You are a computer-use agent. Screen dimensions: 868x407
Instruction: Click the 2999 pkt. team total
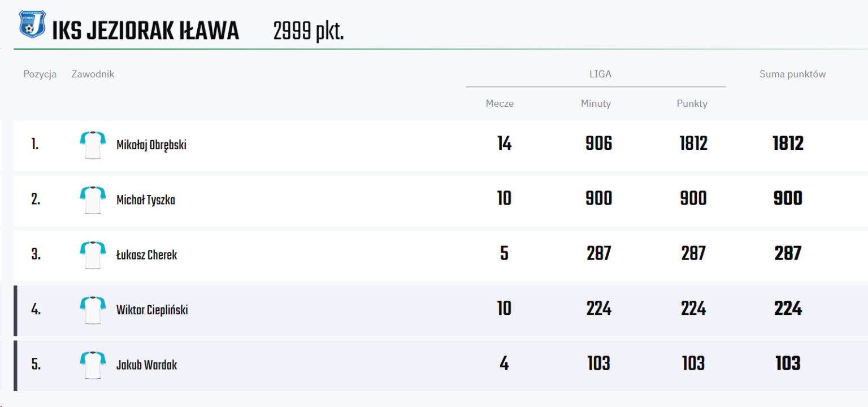pyautogui.click(x=309, y=32)
